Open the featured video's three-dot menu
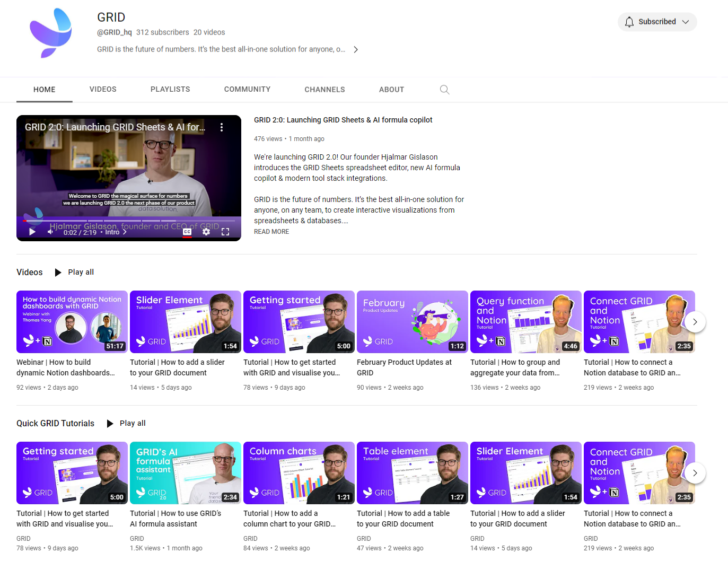This screenshot has height=570, width=728. 222,127
